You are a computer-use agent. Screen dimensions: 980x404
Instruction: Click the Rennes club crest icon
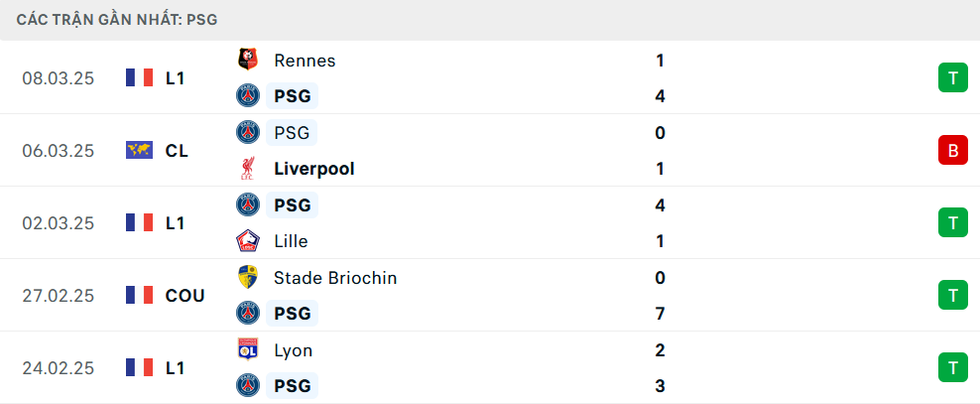(247, 61)
